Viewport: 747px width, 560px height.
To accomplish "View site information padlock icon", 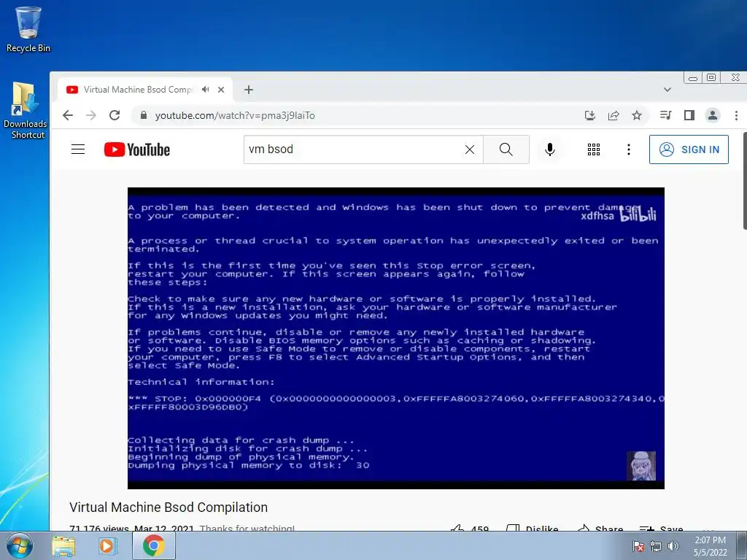I will coord(143,115).
